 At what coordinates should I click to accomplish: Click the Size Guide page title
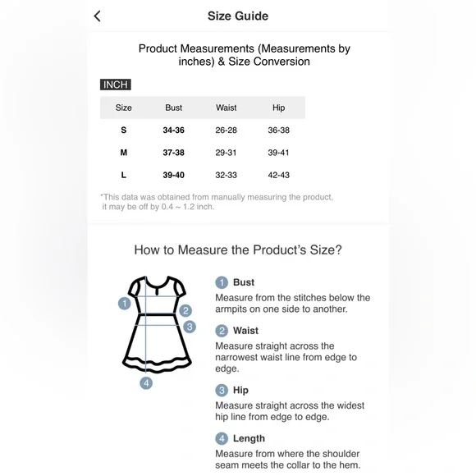238,16
